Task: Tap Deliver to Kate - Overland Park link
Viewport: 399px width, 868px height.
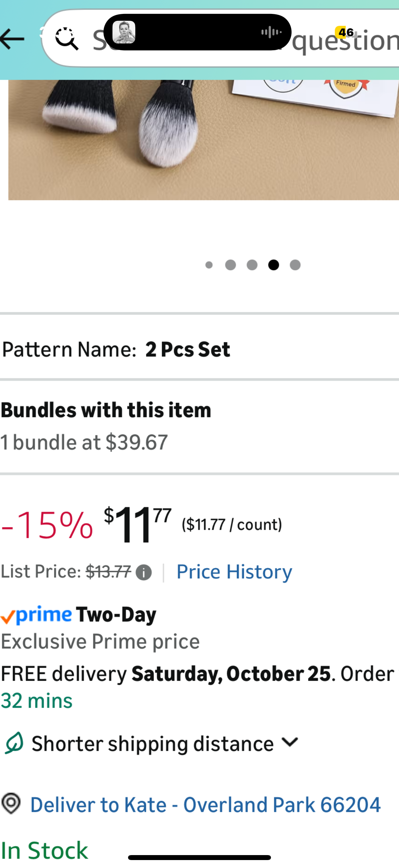Action: (x=205, y=805)
